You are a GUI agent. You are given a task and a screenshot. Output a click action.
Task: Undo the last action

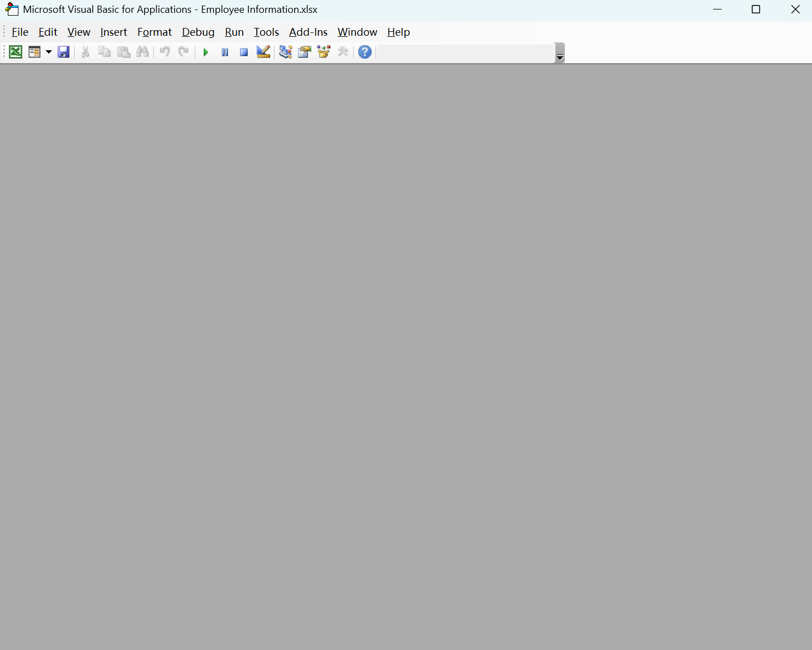(x=164, y=52)
